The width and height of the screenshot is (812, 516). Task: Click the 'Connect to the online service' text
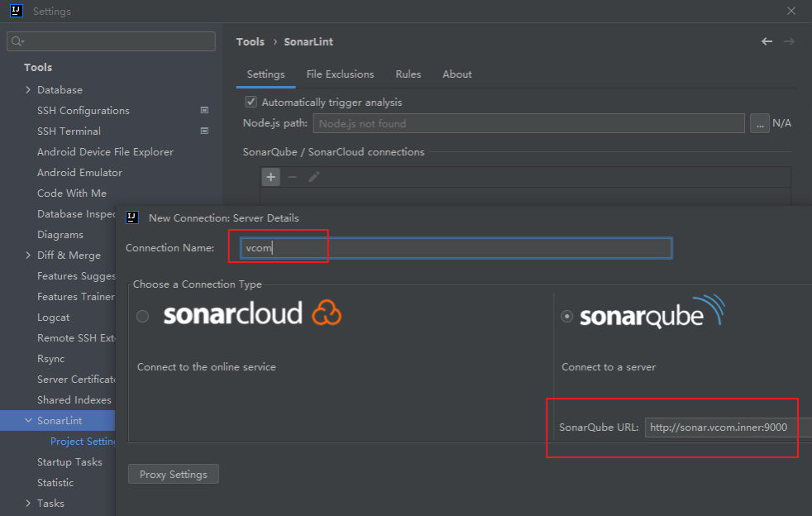[206, 367]
